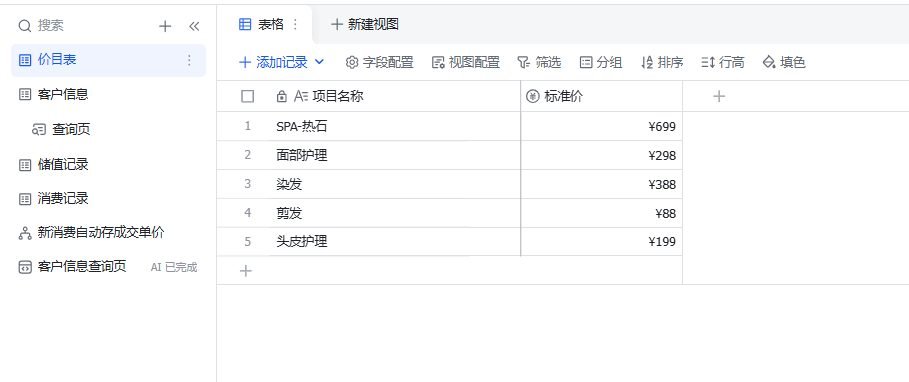This screenshot has width=909, height=382.
Task: Select the ¥388 price cell
Action: click(x=602, y=184)
